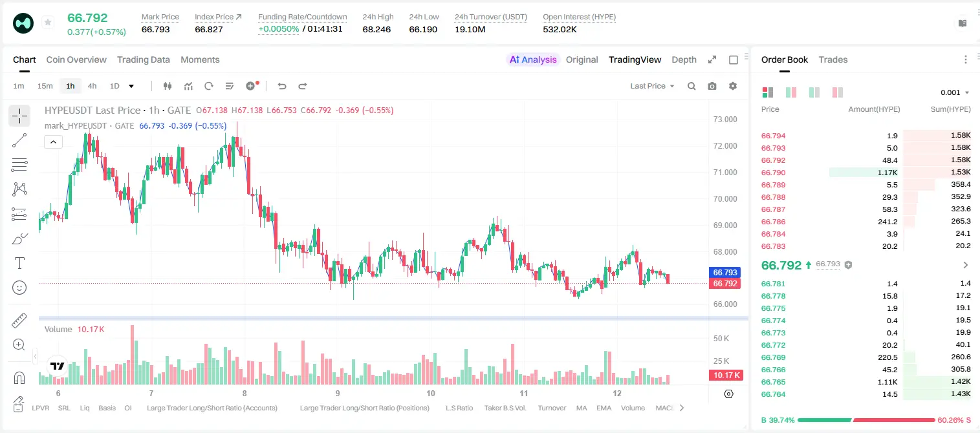Select the trend line drawing tool
The image size is (980, 433).
pyautogui.click(x=19, y=140)
